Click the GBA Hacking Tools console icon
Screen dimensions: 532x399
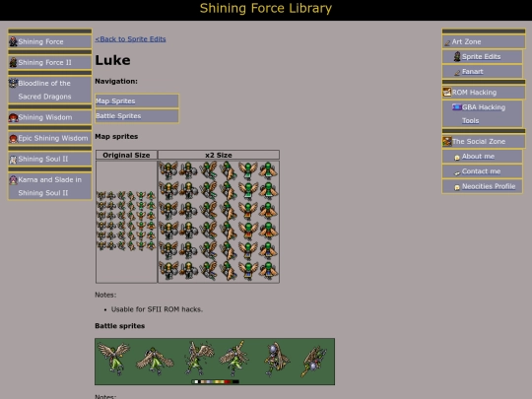[457, 107]
